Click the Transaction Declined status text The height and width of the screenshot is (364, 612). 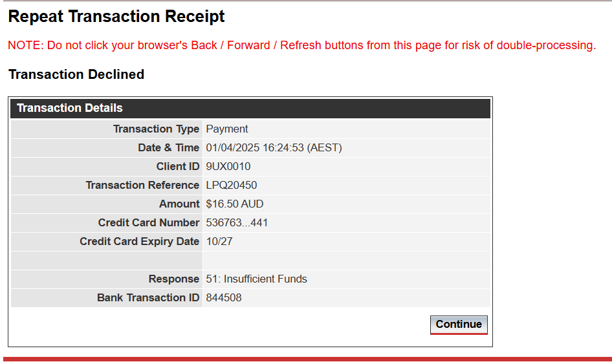(x=76, y=74)
